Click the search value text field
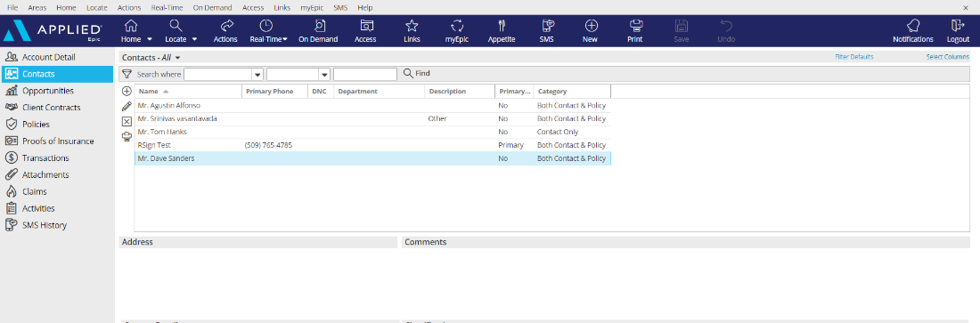 [x=365, y=75]
